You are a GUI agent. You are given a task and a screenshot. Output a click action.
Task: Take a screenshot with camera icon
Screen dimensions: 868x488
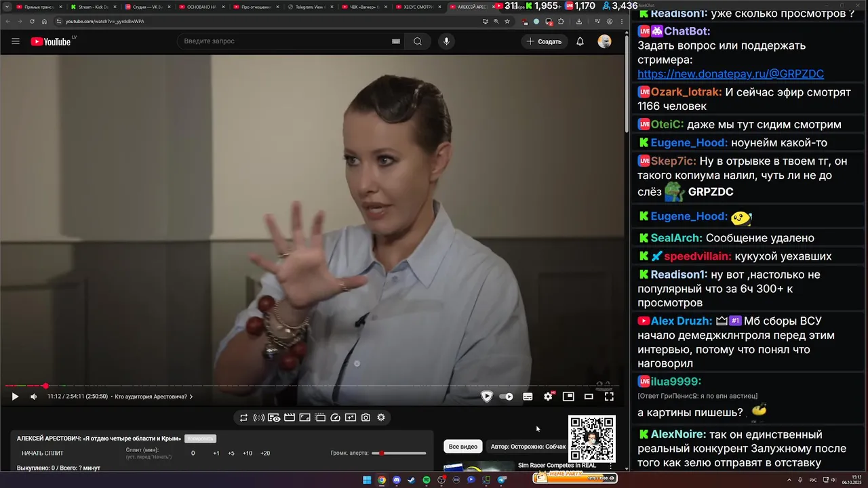tap(366, 418)
